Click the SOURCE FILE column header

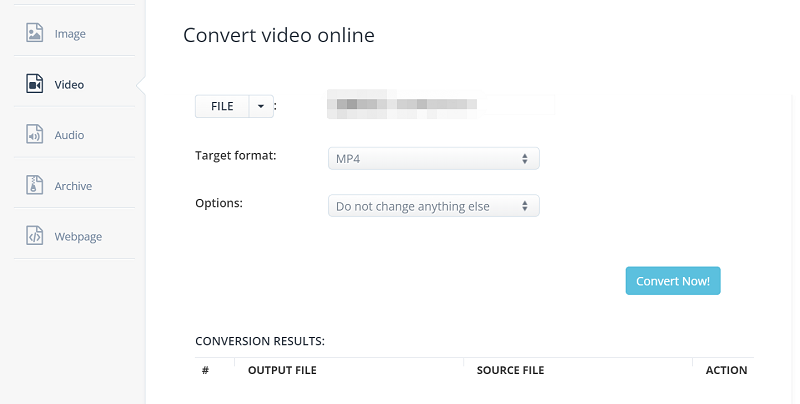[x=510, y=370]
